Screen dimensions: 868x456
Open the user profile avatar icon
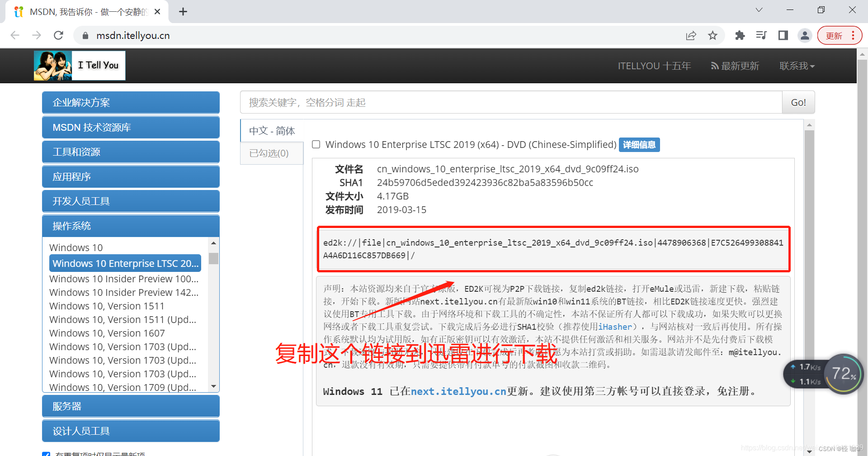(805, 36)
